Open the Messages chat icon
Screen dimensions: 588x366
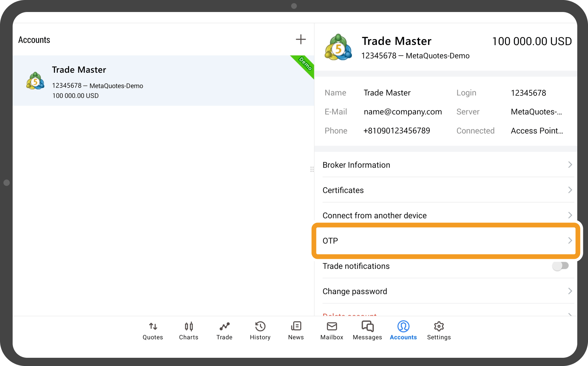pyautogui.click(x=367, y=326)
